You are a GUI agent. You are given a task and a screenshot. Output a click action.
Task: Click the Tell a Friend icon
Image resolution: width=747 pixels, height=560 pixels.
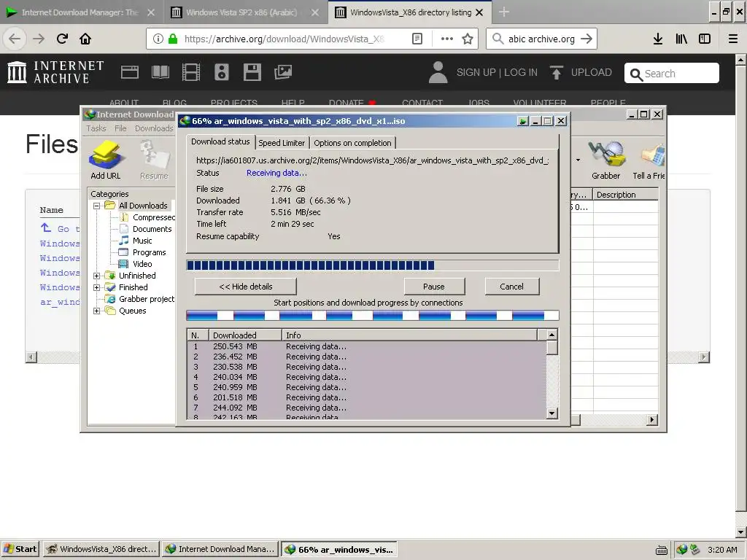click(x=649, y=160)
